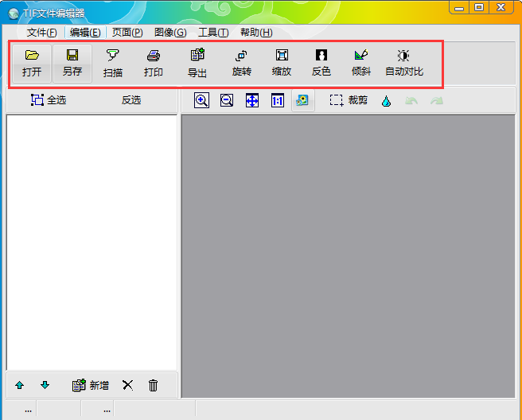Activate the 裁剪 crop tool
522x420 pixels.
click(349, 100)
